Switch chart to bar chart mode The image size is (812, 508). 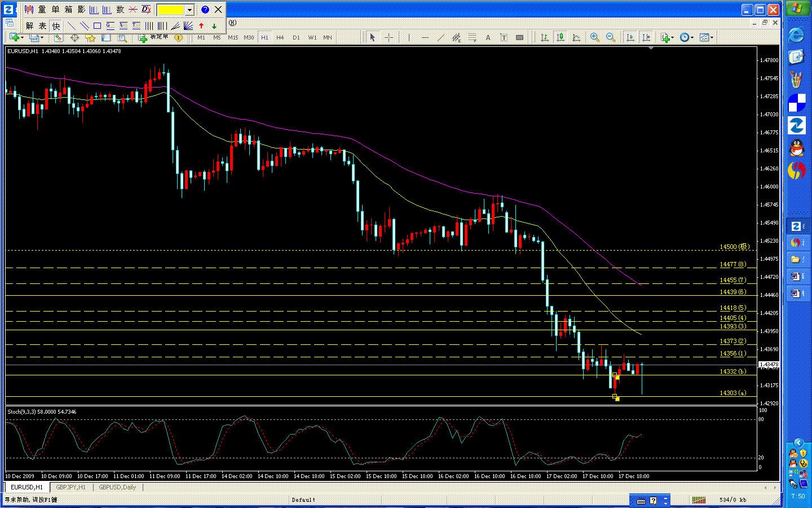tap(544, 38)
